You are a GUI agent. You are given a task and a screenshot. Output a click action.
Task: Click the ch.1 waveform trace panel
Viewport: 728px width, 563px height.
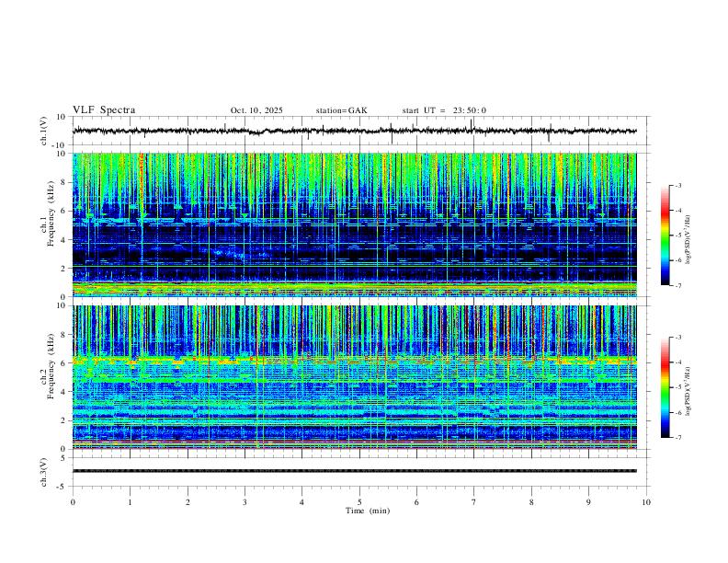[x=360, y=131]
